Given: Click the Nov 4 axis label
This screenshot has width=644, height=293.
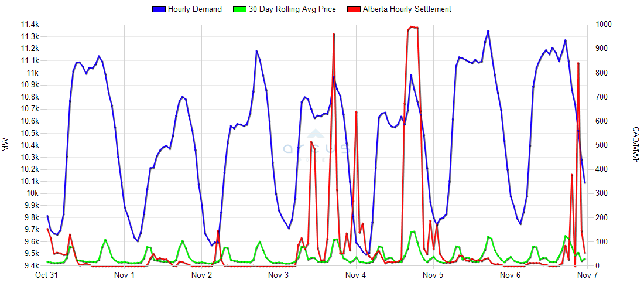Looking at the screenshot, I should coord(355,275).
